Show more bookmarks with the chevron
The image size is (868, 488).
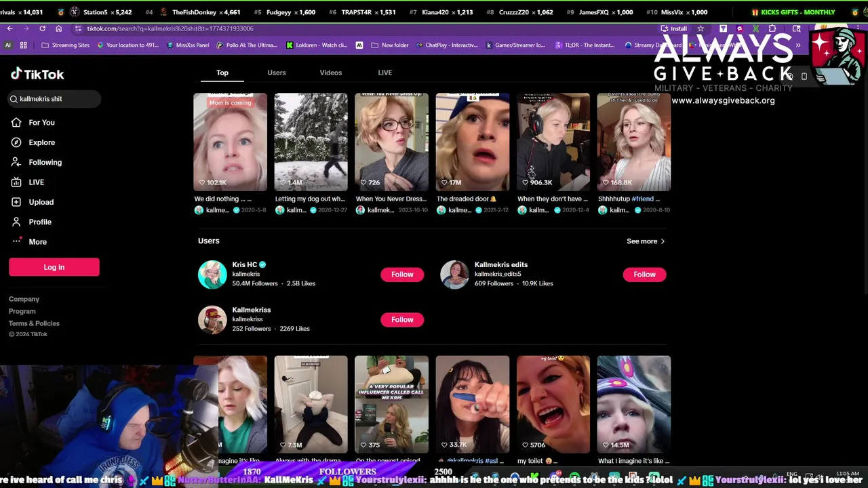(x=798, y=45)
